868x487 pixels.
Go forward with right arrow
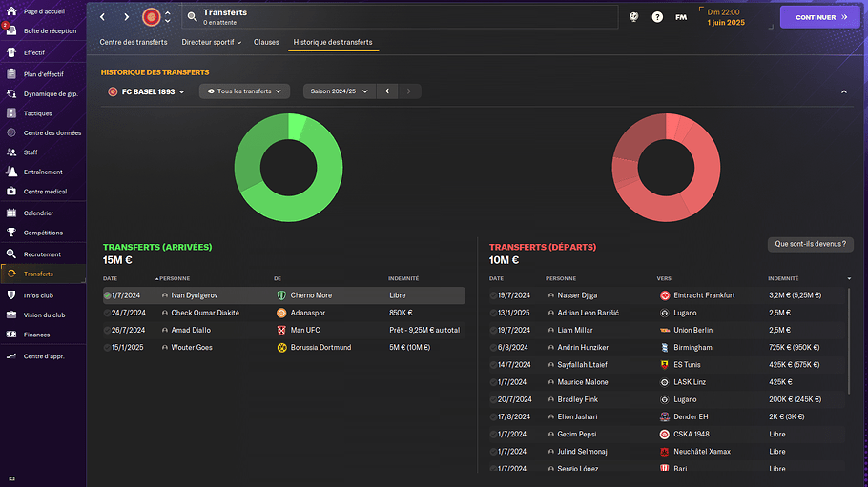click(126, 17)
